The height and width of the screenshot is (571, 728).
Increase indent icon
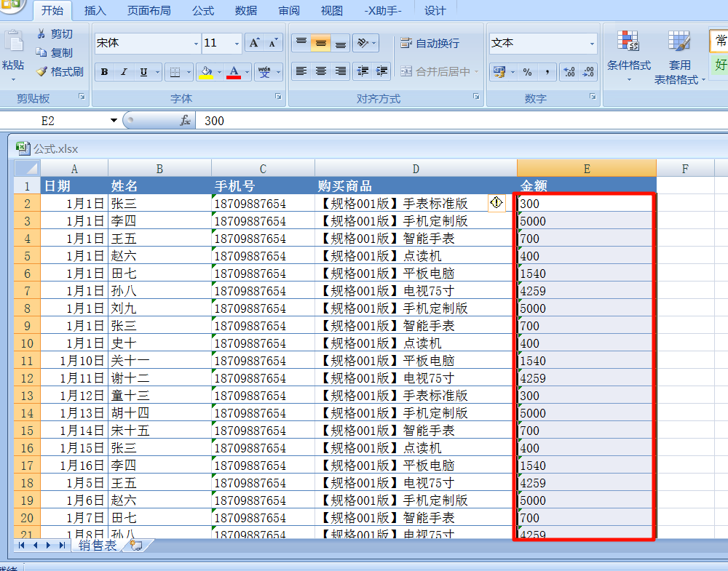pyautogui.click(x=381, y=71)
